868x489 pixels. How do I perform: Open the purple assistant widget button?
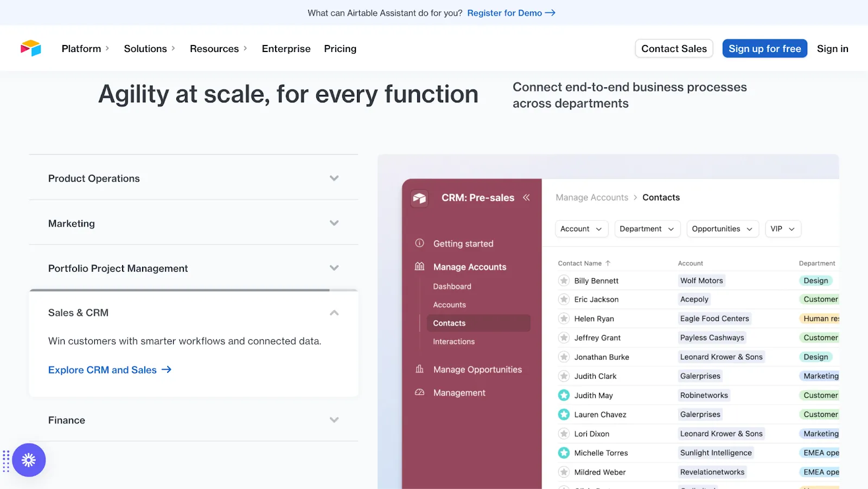[x=29, y=460]
